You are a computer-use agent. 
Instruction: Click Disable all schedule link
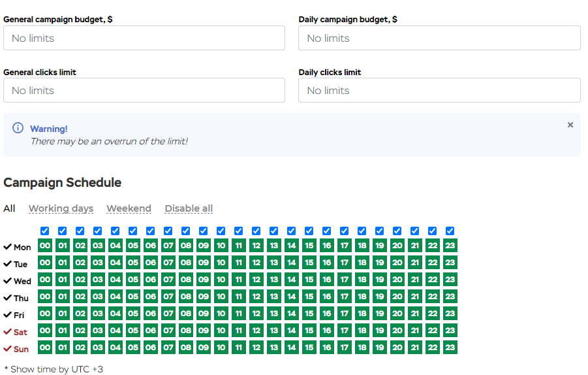pyautogui.click(x=189, y=208)
